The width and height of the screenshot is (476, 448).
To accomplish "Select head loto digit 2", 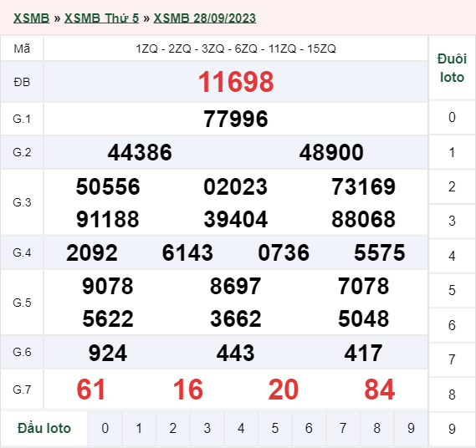I will [173, 428].
